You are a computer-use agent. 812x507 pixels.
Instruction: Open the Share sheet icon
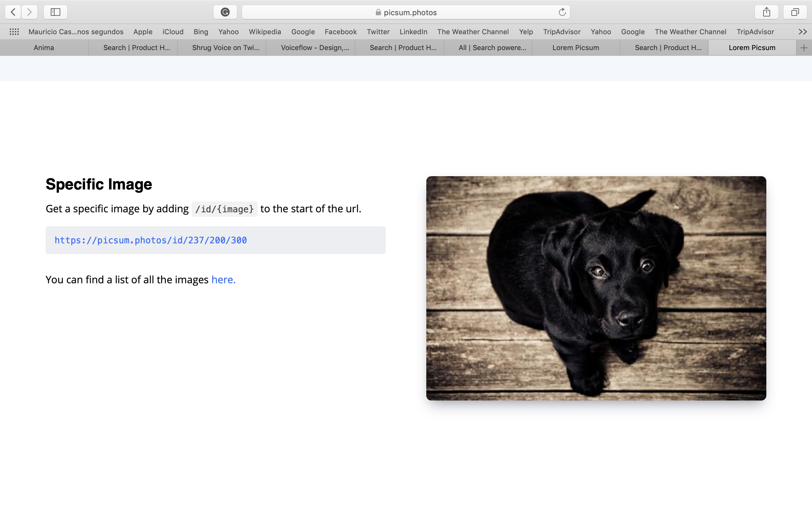tap(766, 12)
